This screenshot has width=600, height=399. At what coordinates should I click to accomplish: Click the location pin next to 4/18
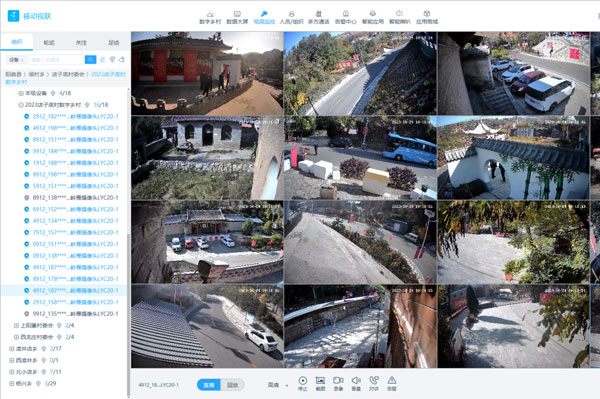pyautogui.click(x=53, y=93)
